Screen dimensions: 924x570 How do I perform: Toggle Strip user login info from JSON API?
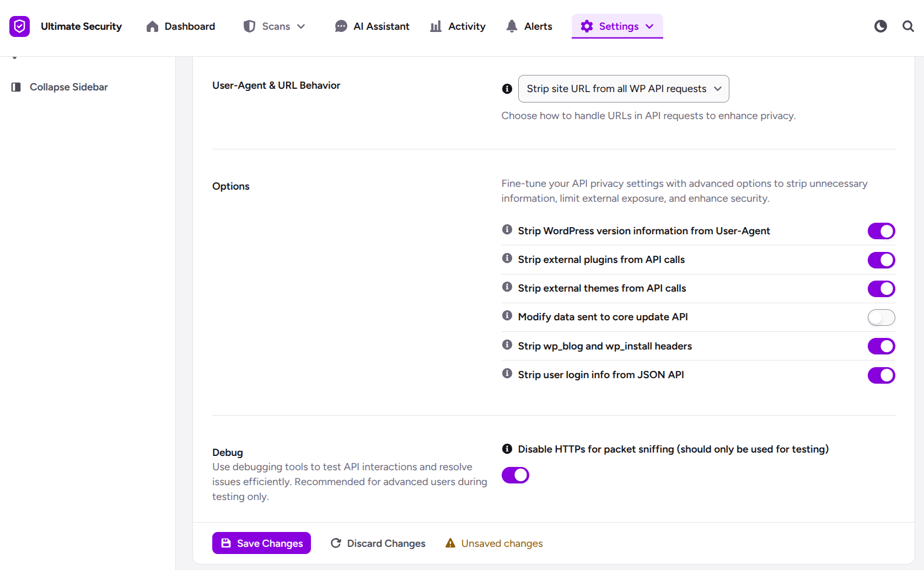click(x=881, y=375)
